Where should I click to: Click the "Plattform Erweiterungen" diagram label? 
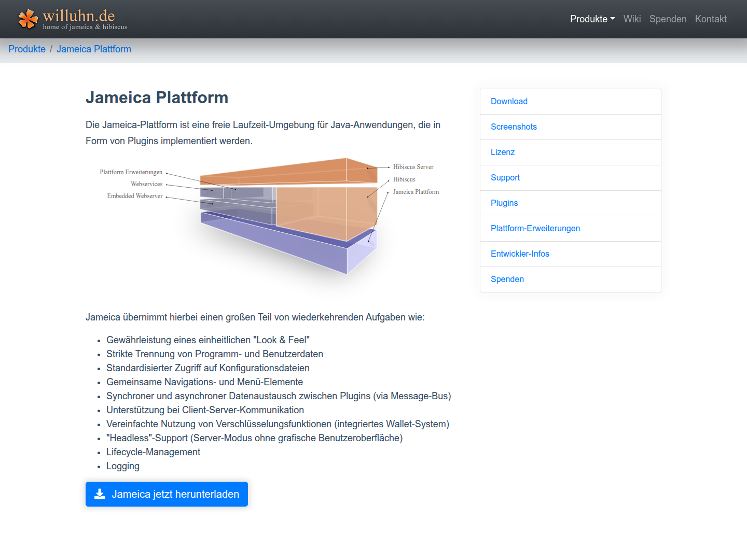pyautogui.click(x=131, y=172)
